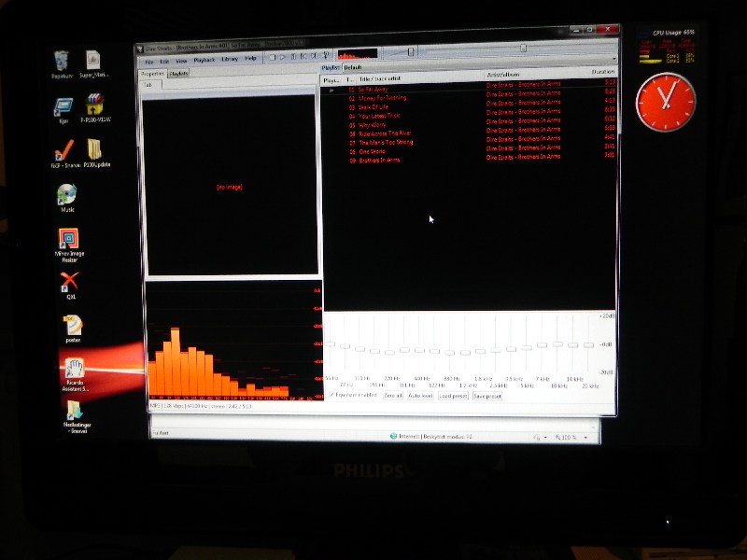The image size is (747, 560).
Task: Select the QXL desktop shortcut icon
Action: [70, 286]
